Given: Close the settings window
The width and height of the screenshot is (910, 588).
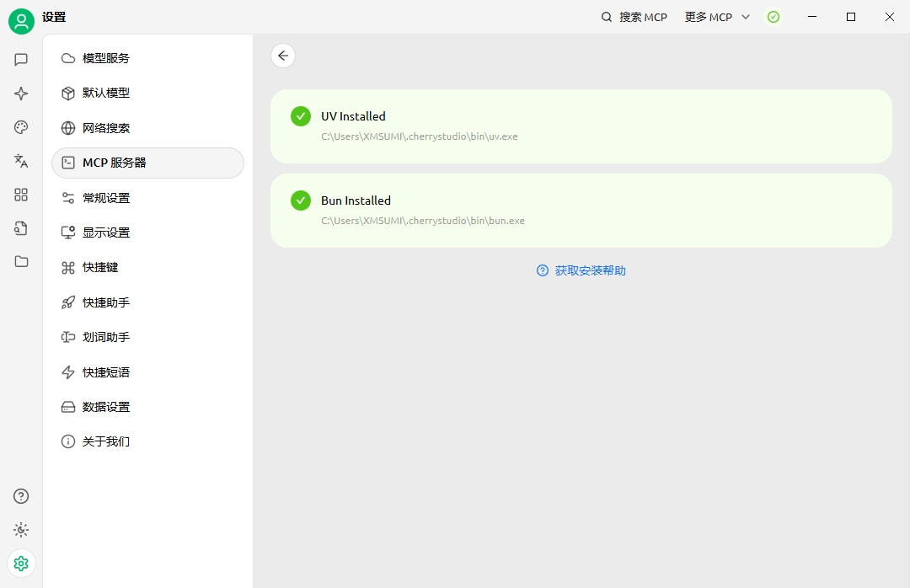Looking at the screenshot, I should click(x=889, y=17).
